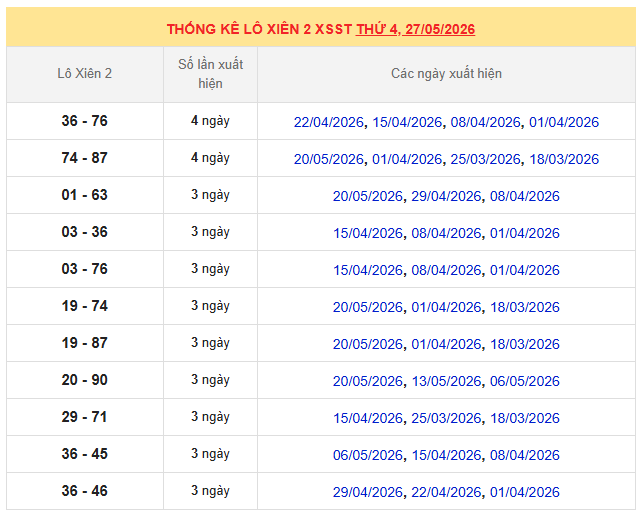Click the 22/04/2026 date in row 36 - 76
The height and width of the screenshot is (519, 644).
click(x=329, y=122)
